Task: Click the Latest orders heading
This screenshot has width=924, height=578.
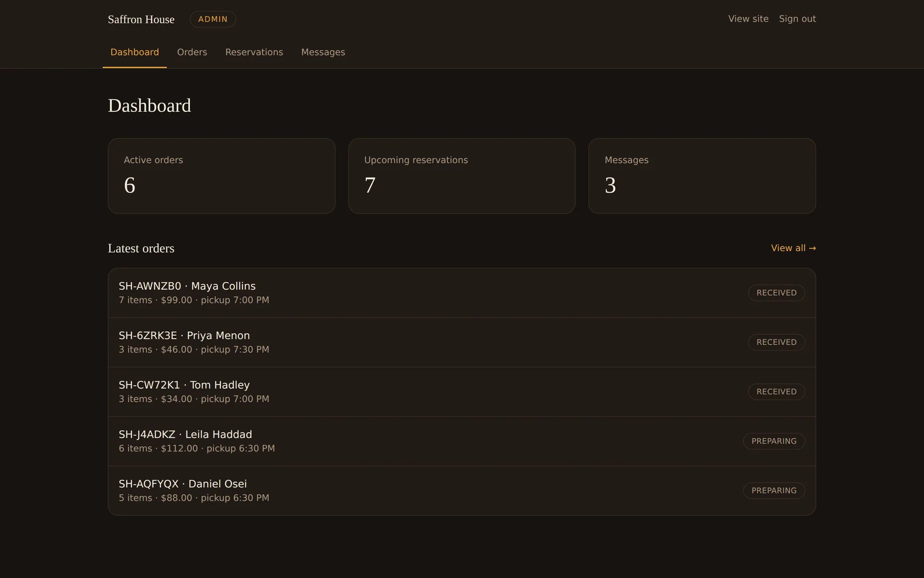Action: pos(141,249)
